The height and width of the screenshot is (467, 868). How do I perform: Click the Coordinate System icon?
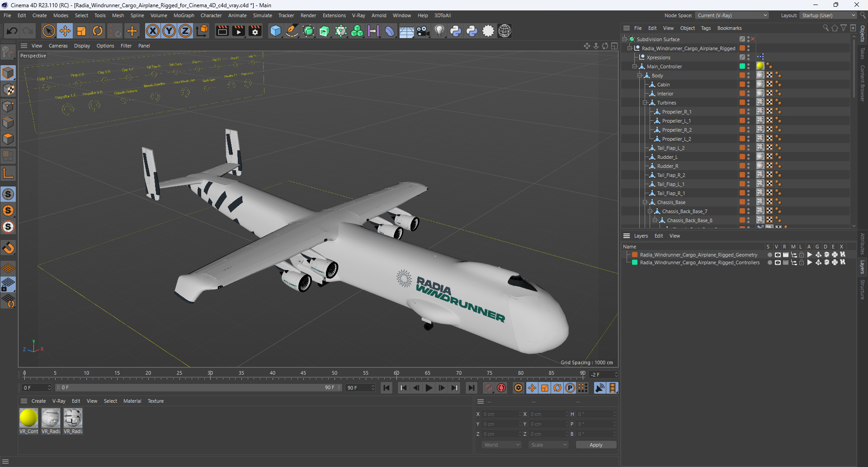click(202, 31)
